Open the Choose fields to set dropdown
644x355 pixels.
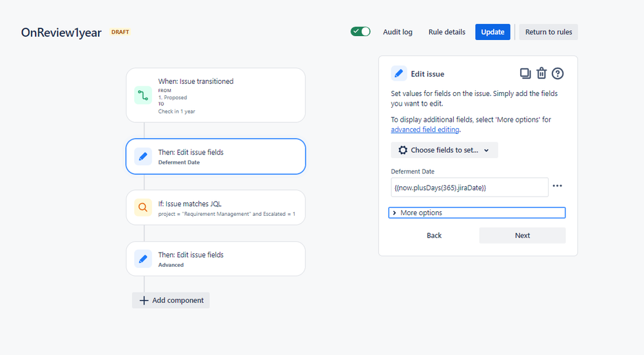[x=444, y=150]
